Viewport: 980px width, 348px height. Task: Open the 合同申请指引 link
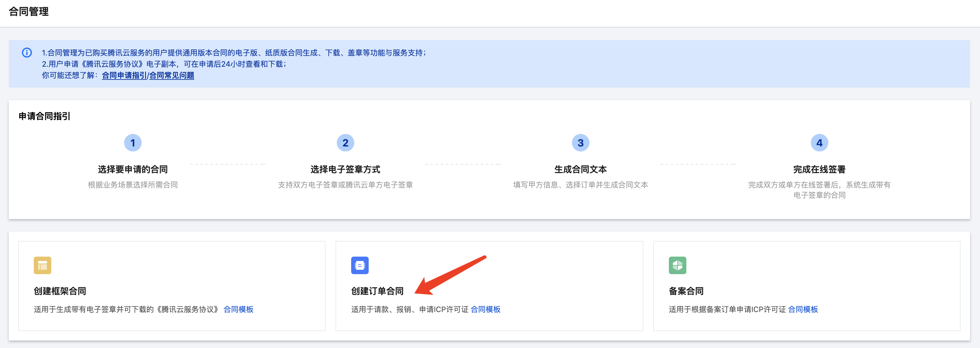[124, 75]
